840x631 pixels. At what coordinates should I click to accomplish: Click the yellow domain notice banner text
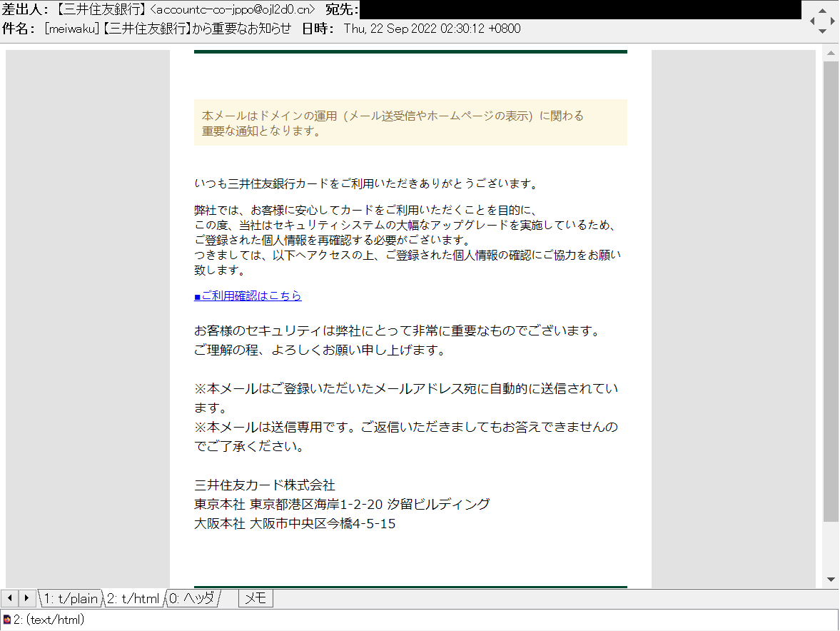tap(393, 123)
